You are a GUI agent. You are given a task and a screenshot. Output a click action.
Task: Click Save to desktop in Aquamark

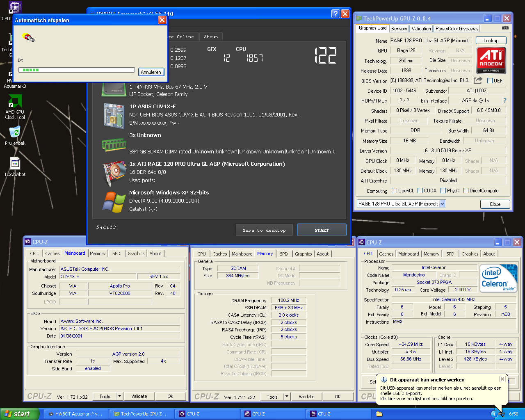click(264, 230)
